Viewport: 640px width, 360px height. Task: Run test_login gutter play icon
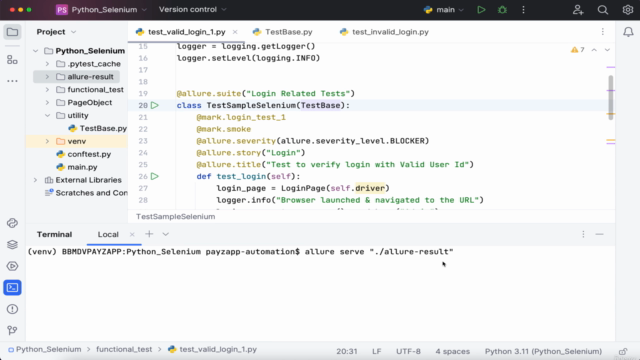tap(155, 176)
